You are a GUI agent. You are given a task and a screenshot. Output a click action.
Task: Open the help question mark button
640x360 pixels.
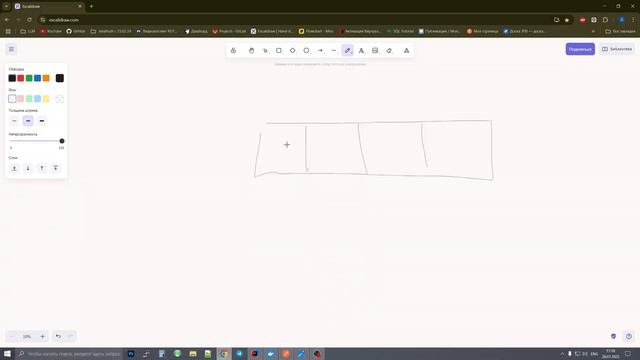tap(629, 336)
